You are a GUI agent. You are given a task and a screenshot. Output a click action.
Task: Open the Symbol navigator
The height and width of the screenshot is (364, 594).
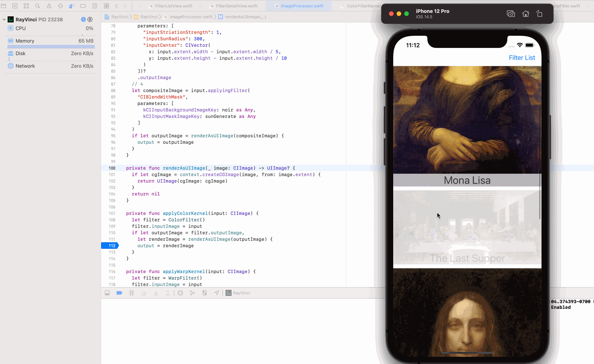coord(26,6)
